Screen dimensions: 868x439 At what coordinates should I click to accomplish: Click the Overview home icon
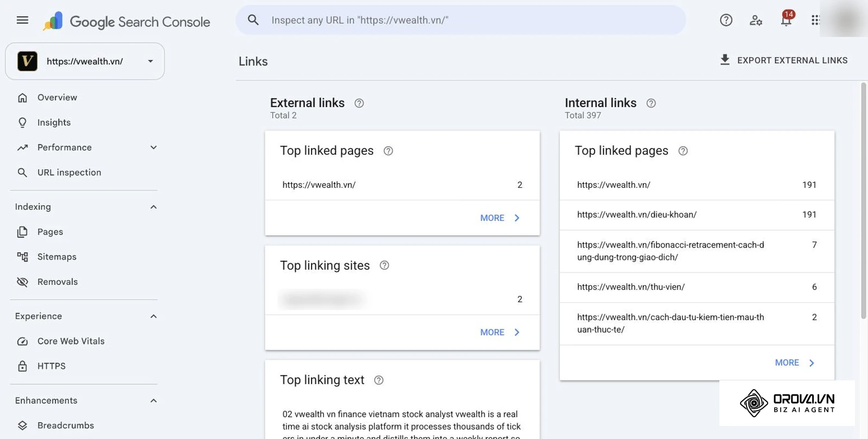(22, 98)
